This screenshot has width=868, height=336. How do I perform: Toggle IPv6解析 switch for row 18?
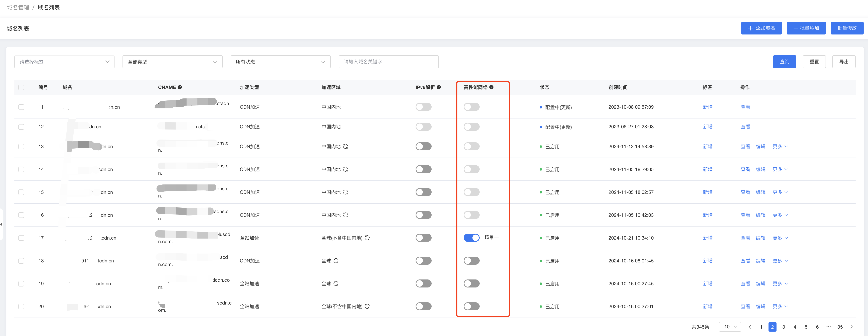tap(423, 261)
